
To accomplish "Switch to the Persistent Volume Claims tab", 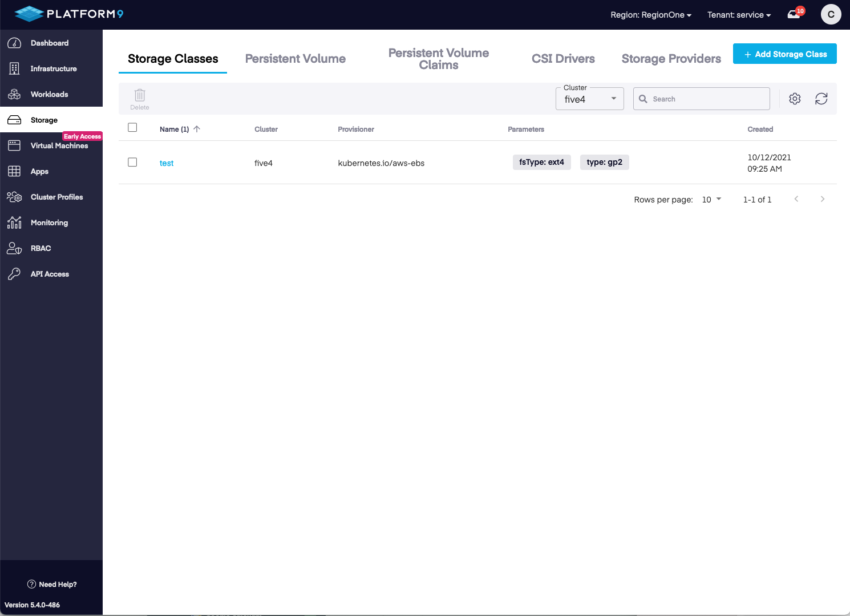I will click(438, 59).
